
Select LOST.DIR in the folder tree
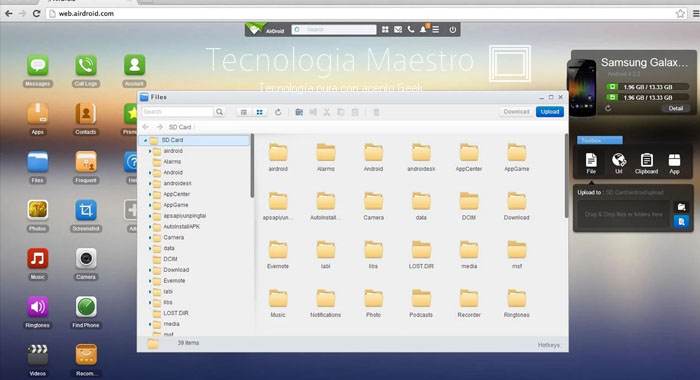click(175, 313)
